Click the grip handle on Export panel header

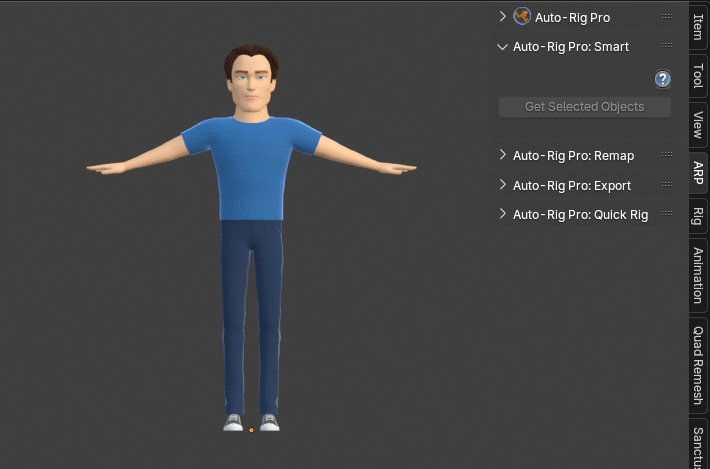coord(666,186)
